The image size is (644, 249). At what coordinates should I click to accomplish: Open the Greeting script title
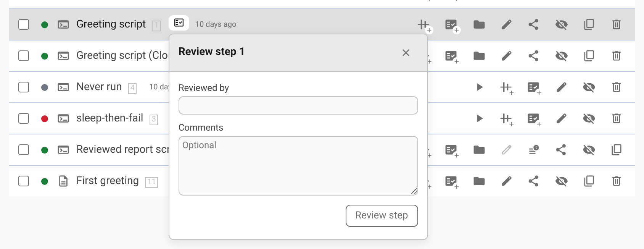click(x=111, y=24)
